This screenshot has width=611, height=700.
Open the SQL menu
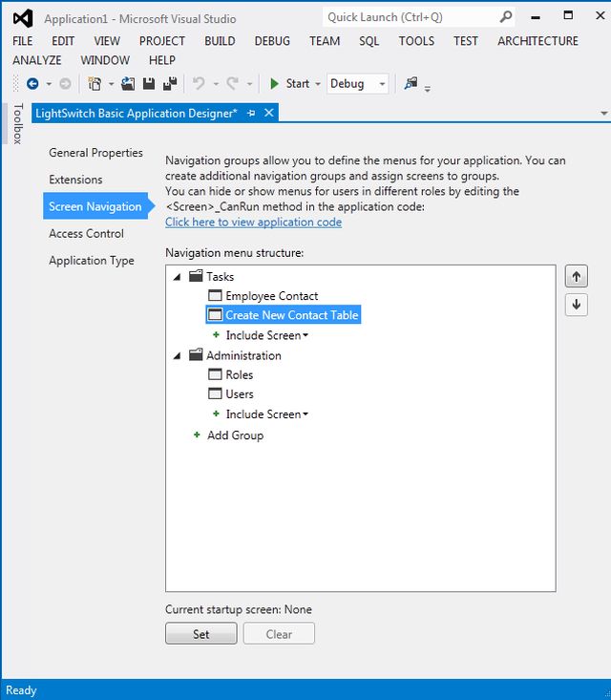(x=369, y=41)
